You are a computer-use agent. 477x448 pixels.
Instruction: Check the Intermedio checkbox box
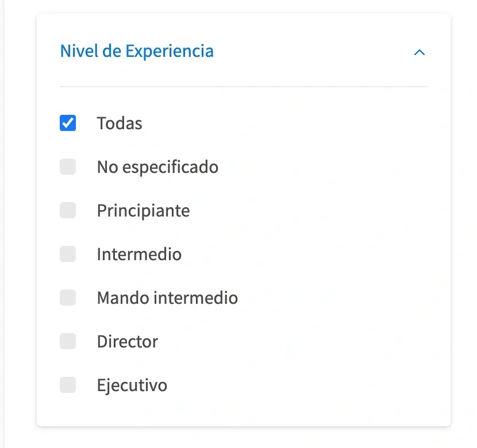click(x=68, y=254)
